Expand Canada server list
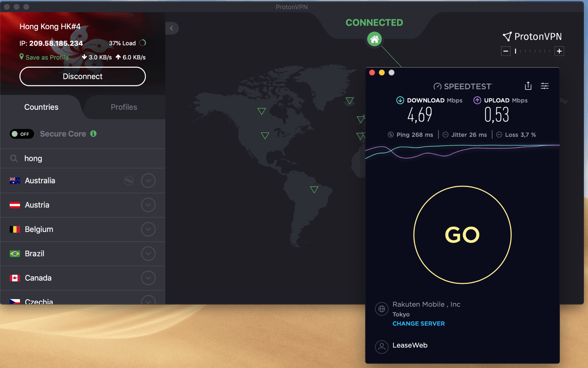Screen dimensions: 588x368 coord(148,278)
